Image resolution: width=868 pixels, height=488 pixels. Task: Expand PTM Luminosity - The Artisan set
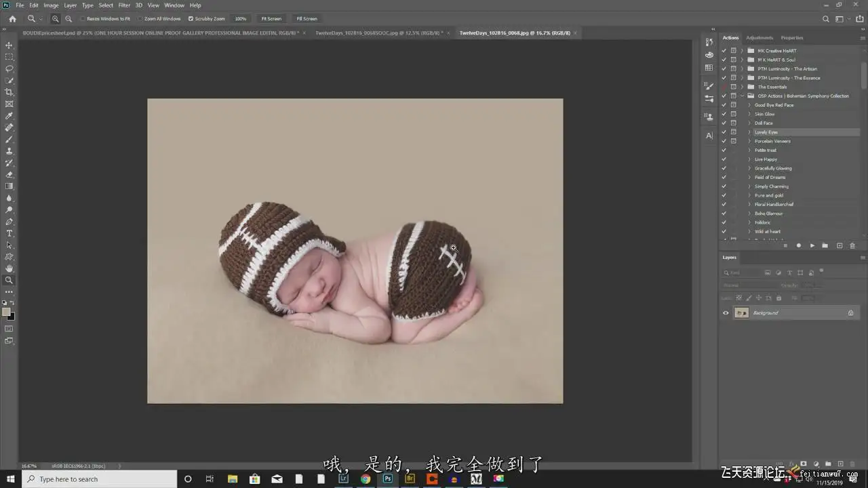point(742,68)
